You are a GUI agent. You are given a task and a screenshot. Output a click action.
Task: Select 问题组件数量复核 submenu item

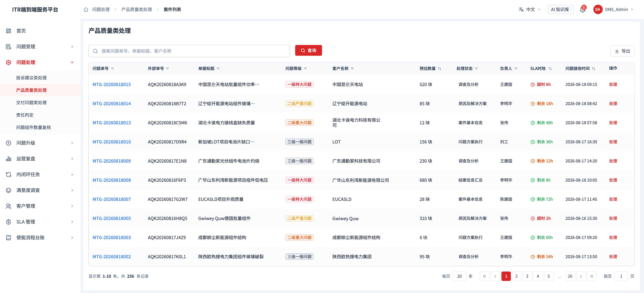pos(40,127)
